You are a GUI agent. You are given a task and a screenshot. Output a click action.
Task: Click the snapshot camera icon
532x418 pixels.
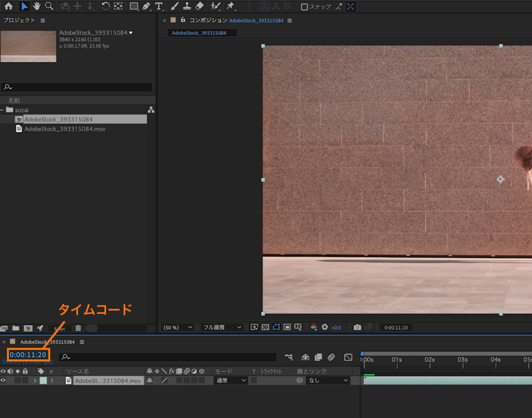tap(357, 327)
